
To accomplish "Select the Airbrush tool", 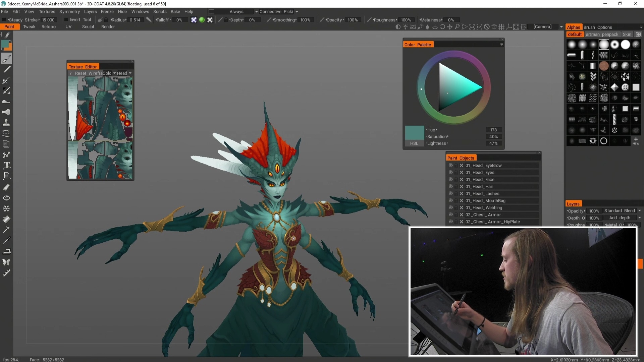I will click(x=6, y=80).
